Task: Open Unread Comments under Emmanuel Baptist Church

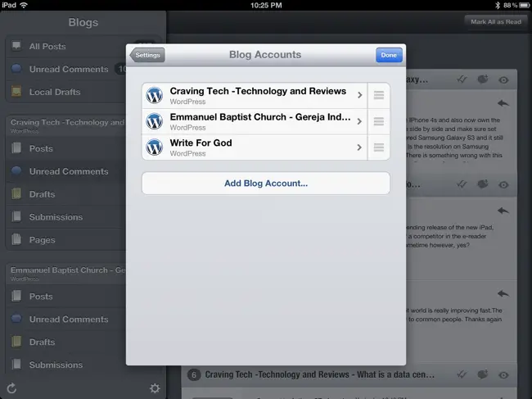Action: coord(66,319)
